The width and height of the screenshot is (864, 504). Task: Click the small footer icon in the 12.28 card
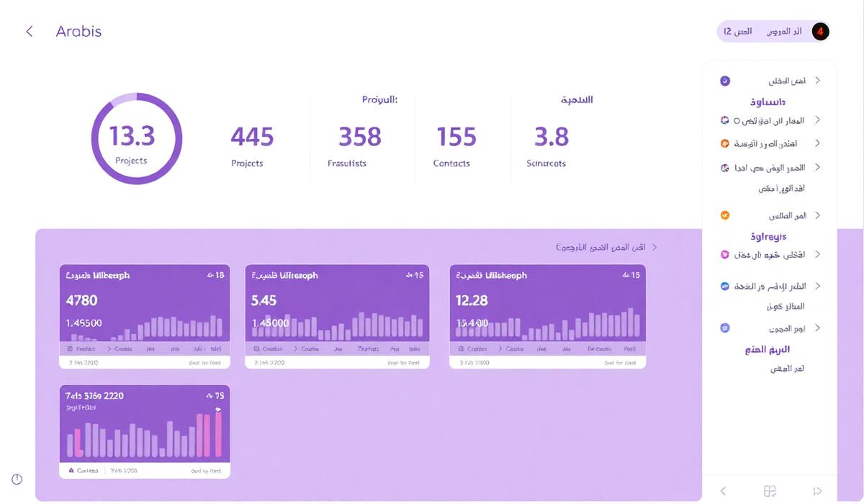[462, 348]
